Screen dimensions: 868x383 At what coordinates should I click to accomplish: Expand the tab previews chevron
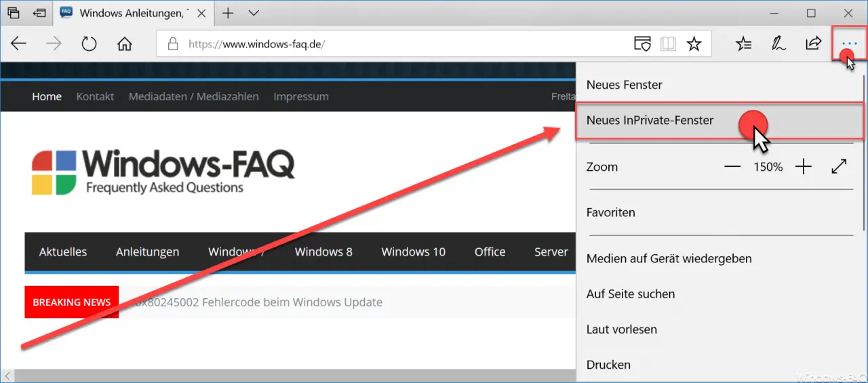[x=254, y=13]
